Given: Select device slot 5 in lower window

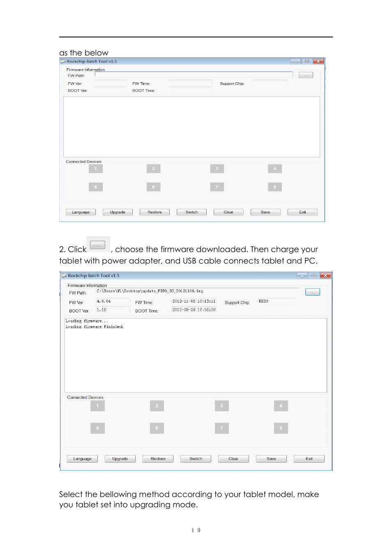Looking at the screenshot, I should 98,428.
